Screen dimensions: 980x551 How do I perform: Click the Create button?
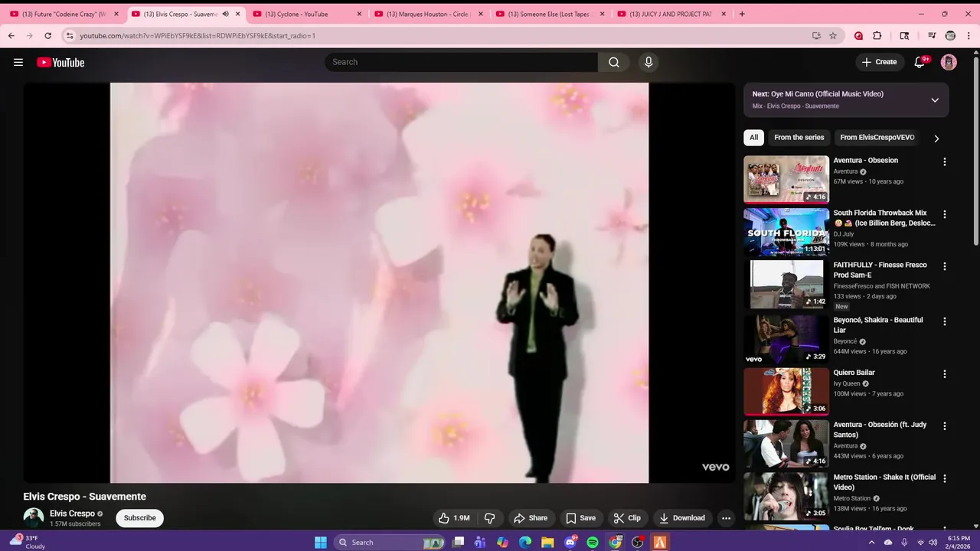point(879,62)
